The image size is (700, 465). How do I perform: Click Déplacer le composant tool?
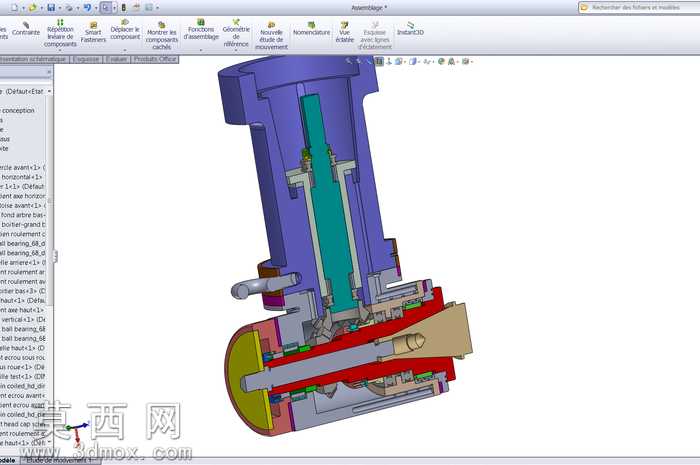tap(125, 29)
